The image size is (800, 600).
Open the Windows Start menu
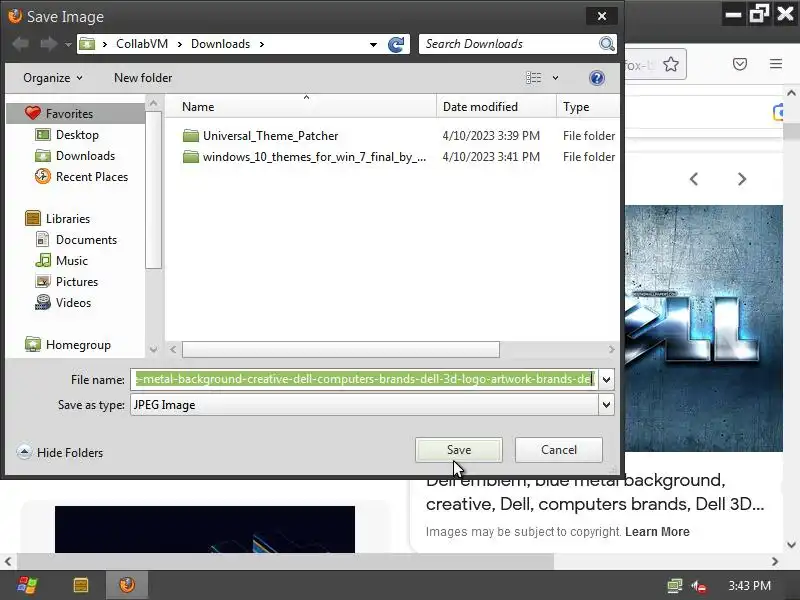coord(27,585)
